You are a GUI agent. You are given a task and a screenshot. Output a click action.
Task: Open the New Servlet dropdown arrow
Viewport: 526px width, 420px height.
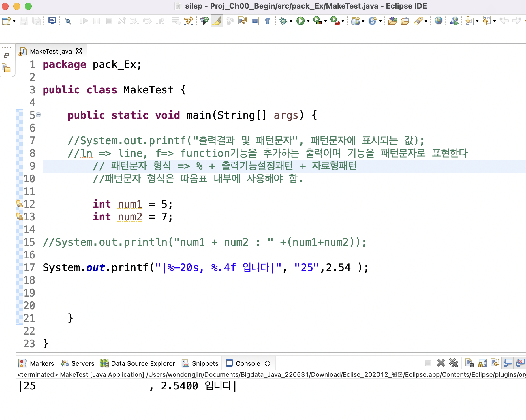[x=380, y=21]
